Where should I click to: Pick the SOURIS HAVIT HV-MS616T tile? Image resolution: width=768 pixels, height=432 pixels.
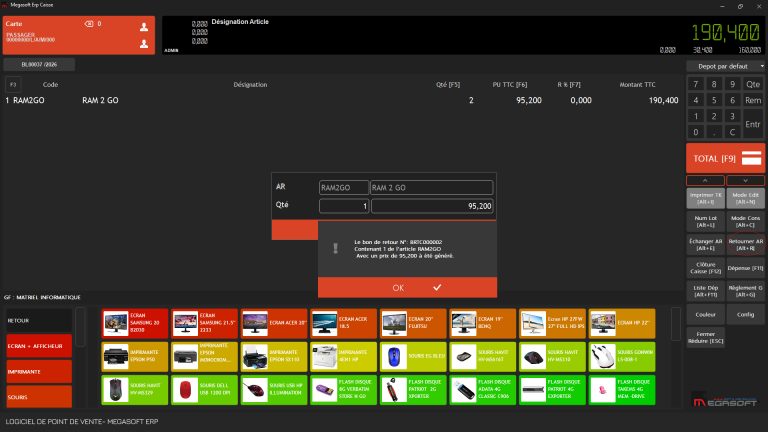click(482, 357)
